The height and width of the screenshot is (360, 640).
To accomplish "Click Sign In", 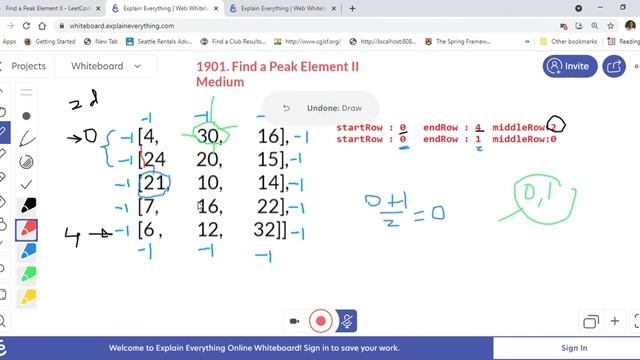I will click(x=574, y=348).
